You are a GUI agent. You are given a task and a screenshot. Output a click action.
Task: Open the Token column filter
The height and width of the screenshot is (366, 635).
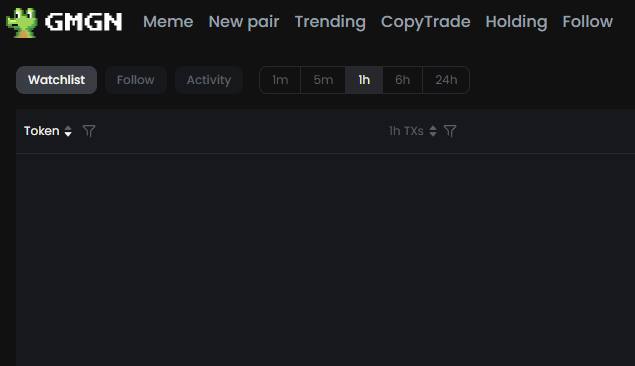pos(89,131)
